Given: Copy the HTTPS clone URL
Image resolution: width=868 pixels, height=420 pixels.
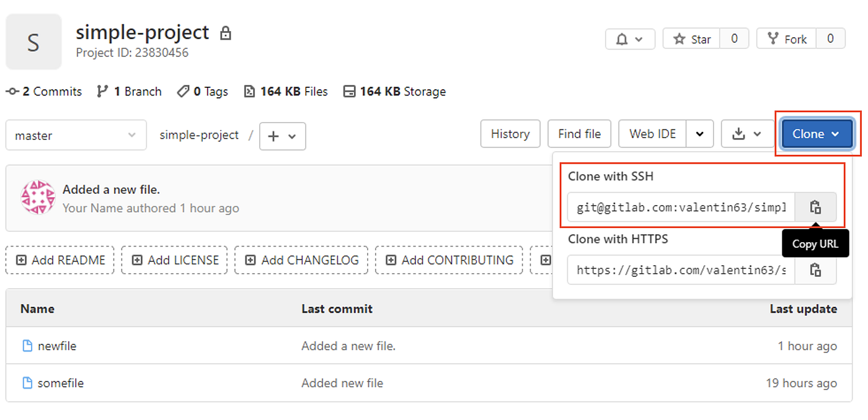Looking at the screenshot, I should coord(815,269).
